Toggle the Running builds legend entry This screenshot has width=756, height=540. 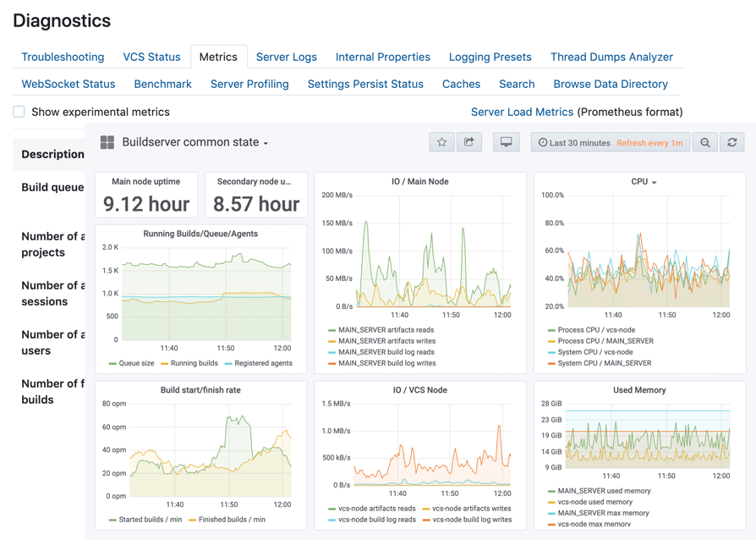194,363
